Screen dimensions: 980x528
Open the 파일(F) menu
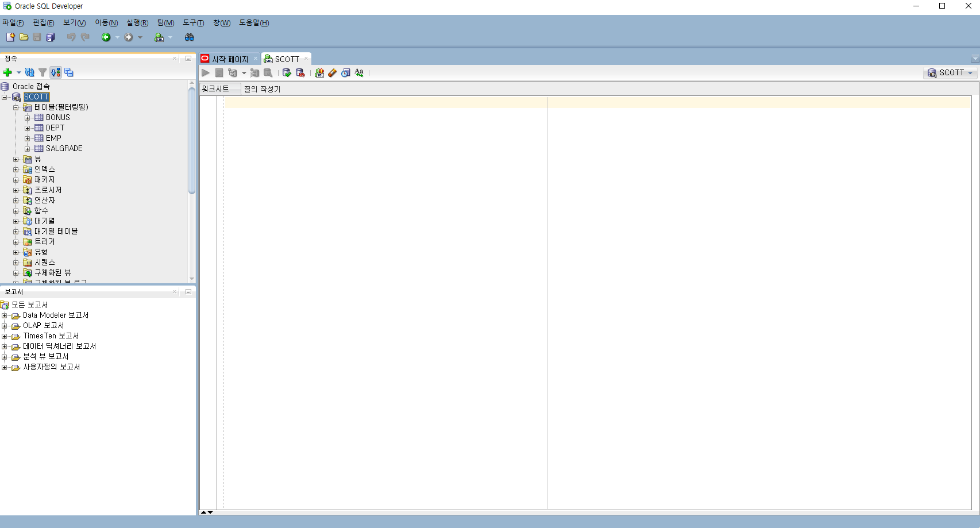[13, 23]
